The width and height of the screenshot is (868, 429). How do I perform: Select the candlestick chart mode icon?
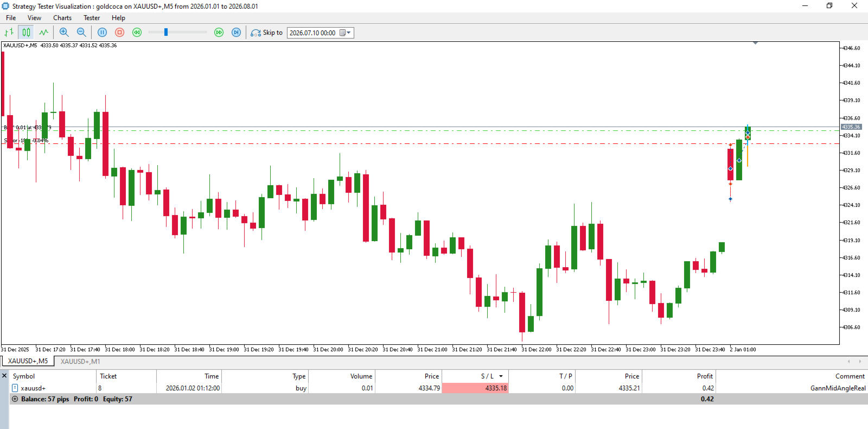tap(26, 33)
